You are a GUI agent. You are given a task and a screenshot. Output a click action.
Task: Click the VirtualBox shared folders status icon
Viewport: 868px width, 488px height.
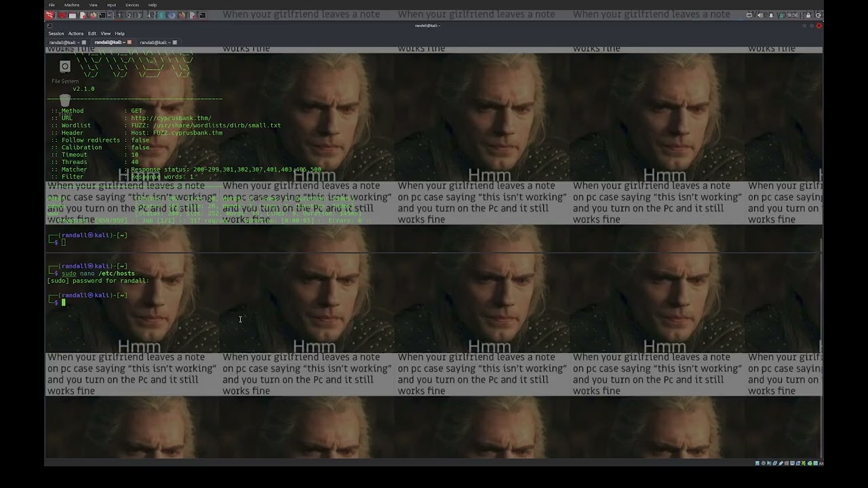click(787, 464)
